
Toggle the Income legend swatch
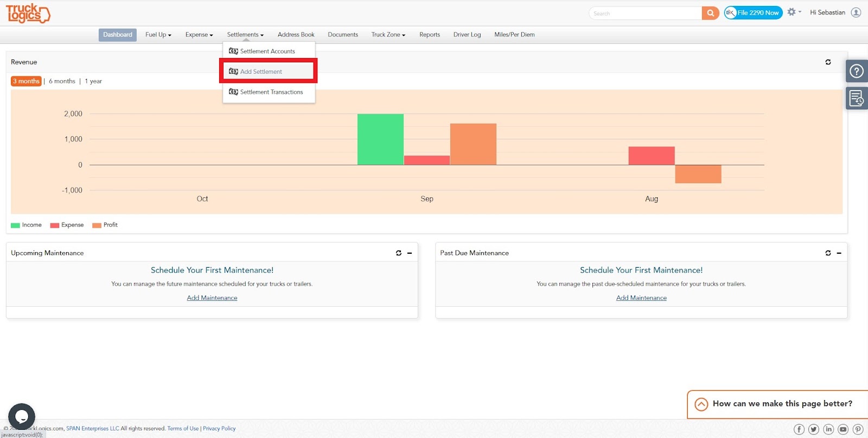15,226
